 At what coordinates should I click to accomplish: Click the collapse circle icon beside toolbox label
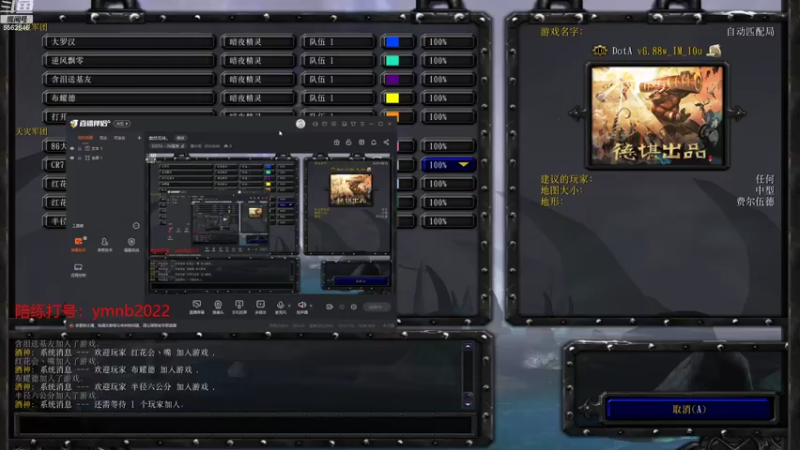tap(136, 226)
